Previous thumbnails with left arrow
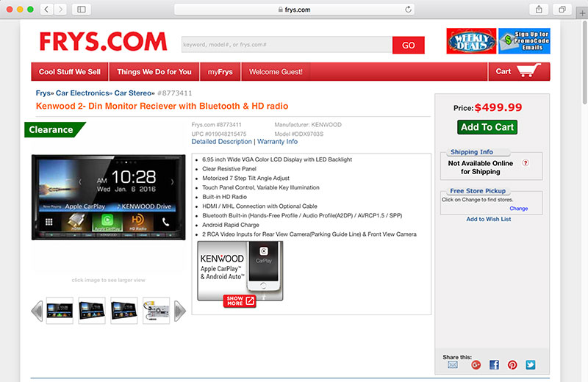The width and height of the screenshot is (588, 382). pyautogui.click(x=37, y=311)
